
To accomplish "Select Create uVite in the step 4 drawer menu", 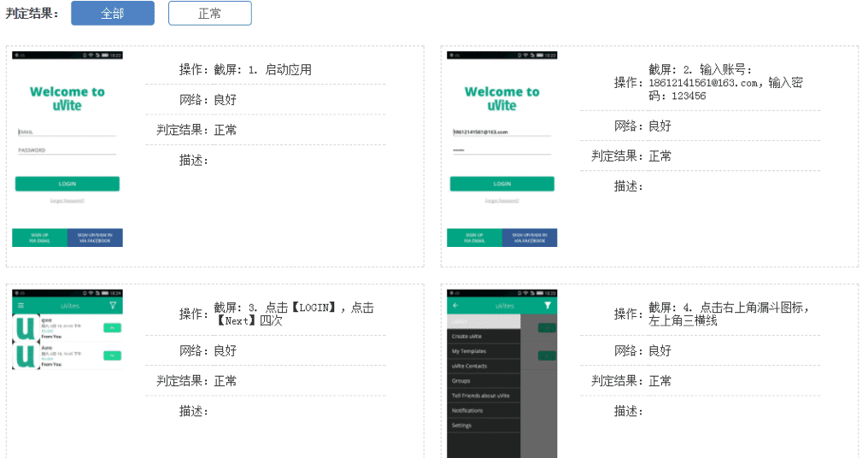I will (x=484, y=336).
